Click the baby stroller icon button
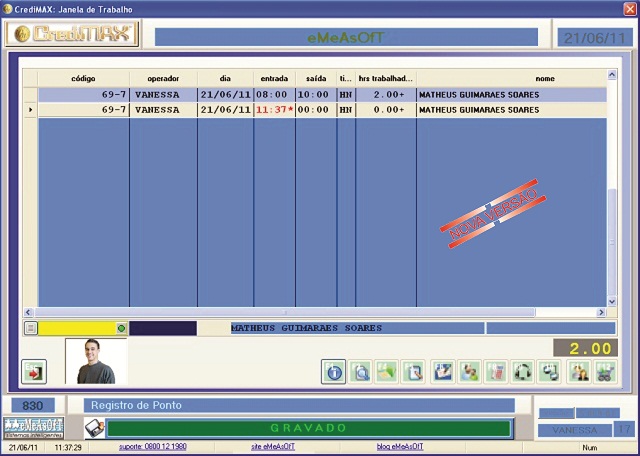Viewport: 640px width, 456px height. (604, 372)
